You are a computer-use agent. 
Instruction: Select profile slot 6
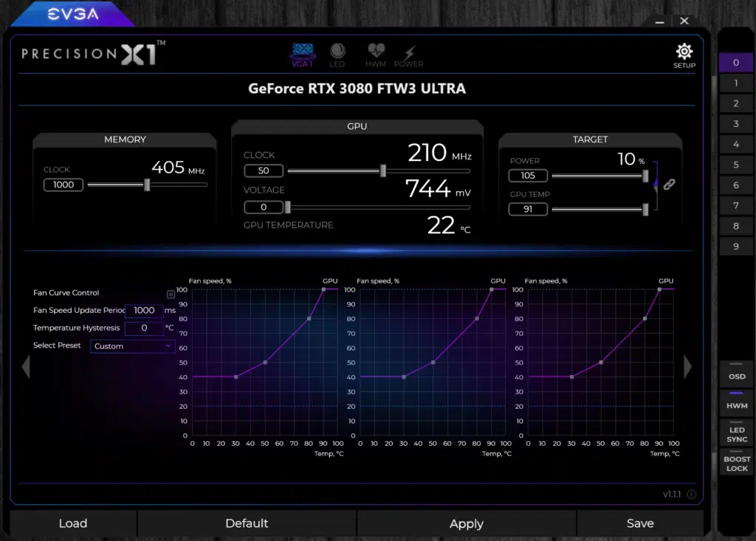[x=736, y=185]
